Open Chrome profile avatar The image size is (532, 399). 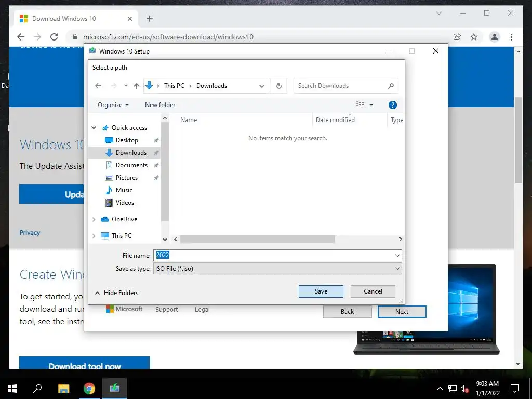(x=495, y=37)
